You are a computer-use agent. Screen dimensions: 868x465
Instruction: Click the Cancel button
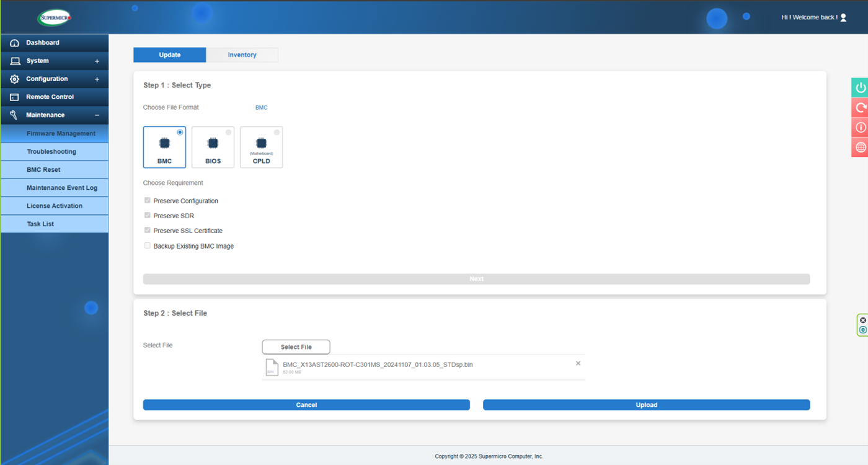306,405
